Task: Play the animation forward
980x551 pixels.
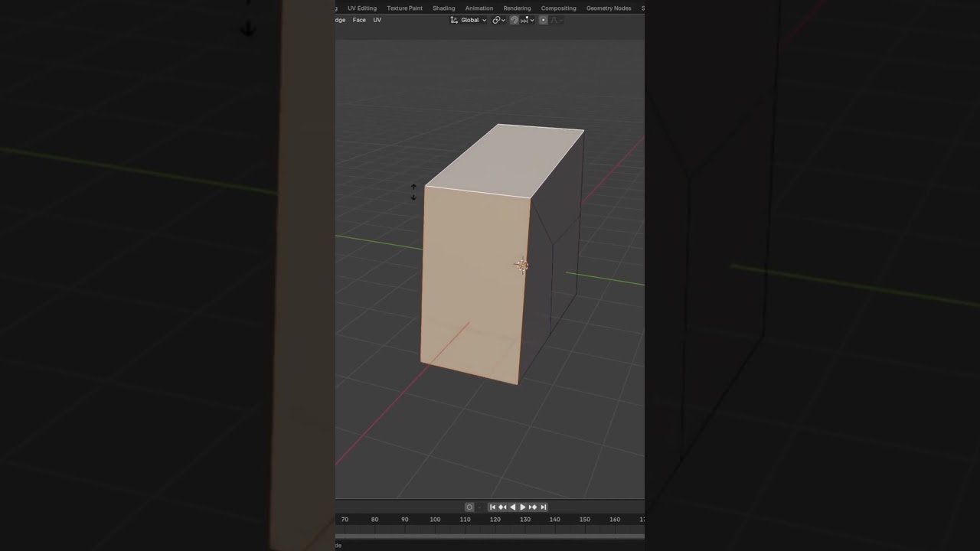Action: click(522, 507)
